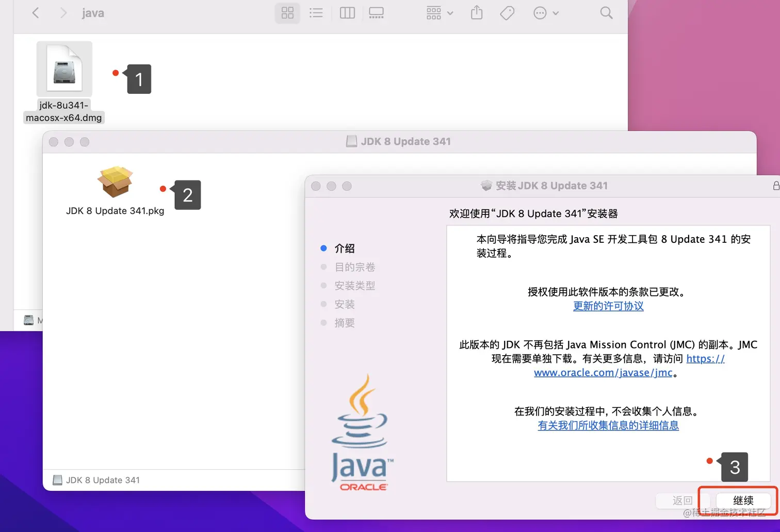Click the installer welcome heading text
Screen dimensions: 780x532
pos(533,213)
